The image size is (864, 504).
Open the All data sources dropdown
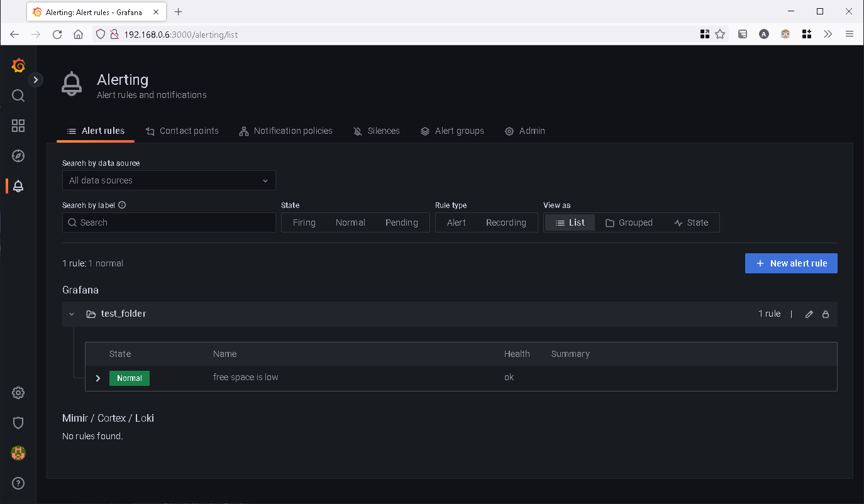(x=169, y=180)
